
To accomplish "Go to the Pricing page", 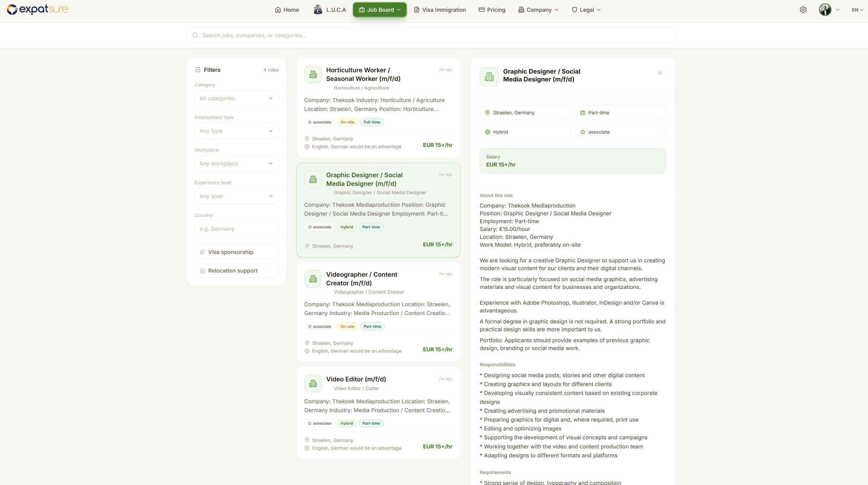I will pos(492,10).
